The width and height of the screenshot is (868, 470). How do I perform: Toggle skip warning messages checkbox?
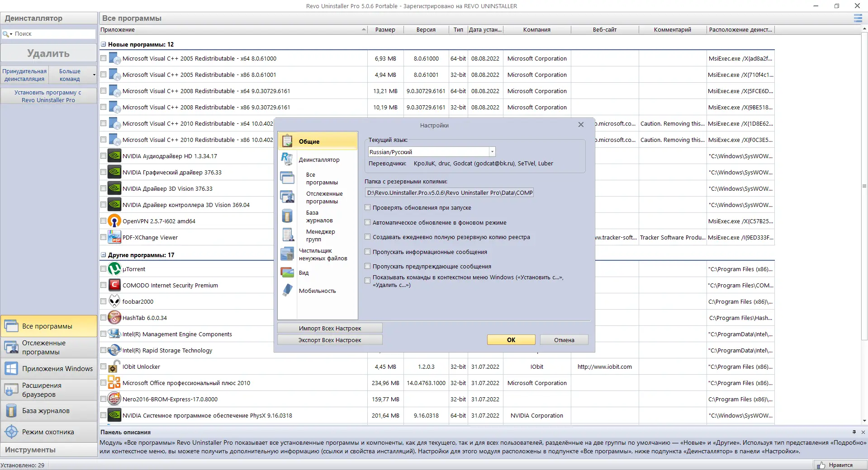coord(368,266)
